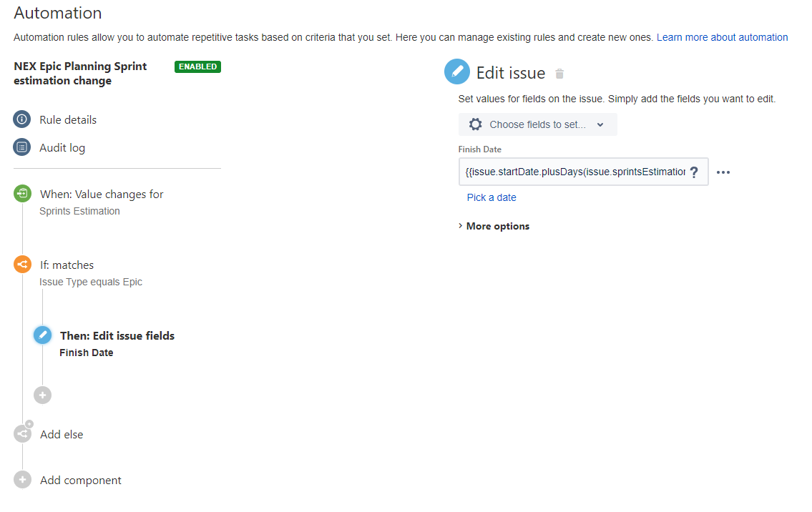Screen dimensions: 812x512
Task: Open the 'Choose fields to set' dropdown
Action: pyautogui.click(x=537, y=124)
